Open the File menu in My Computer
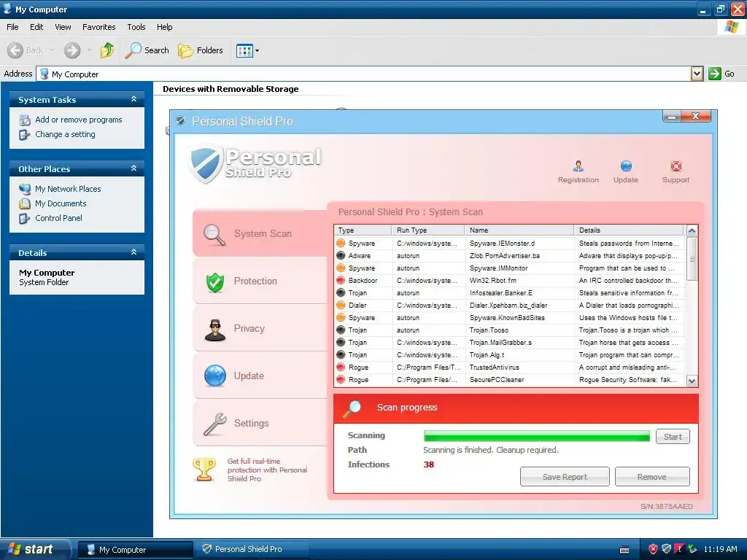The height and width of the screenshot is (560, 747). (12, 27)
